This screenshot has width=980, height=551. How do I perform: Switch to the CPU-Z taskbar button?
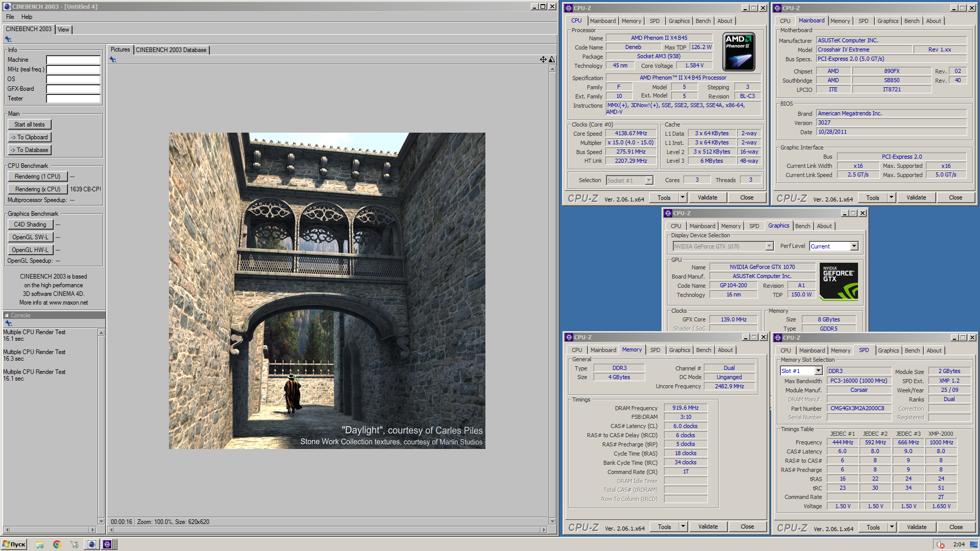(107, 544)
